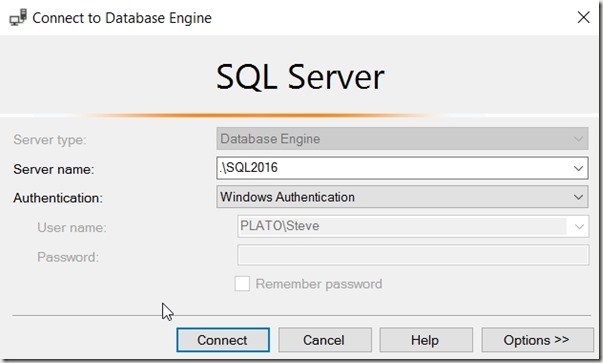Click the Authentication label
The width and height of the screenshot is (603, 363).
click(x=58, y=198)
